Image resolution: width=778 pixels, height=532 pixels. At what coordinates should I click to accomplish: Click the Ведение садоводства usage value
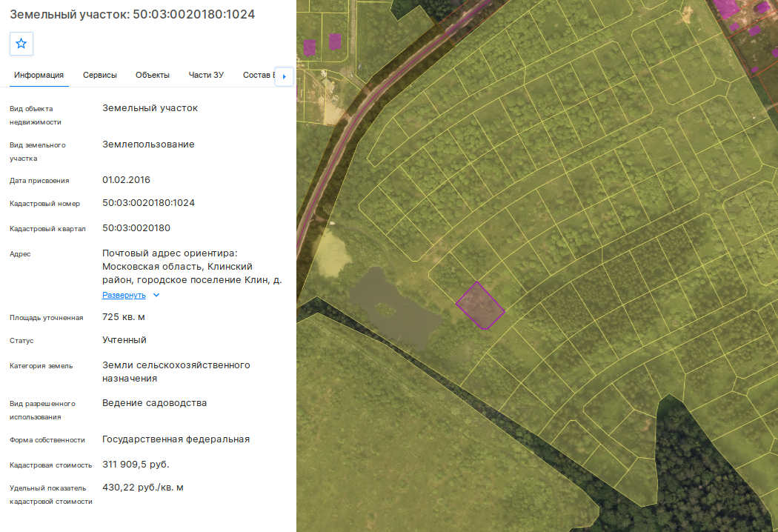coord(154,403)
